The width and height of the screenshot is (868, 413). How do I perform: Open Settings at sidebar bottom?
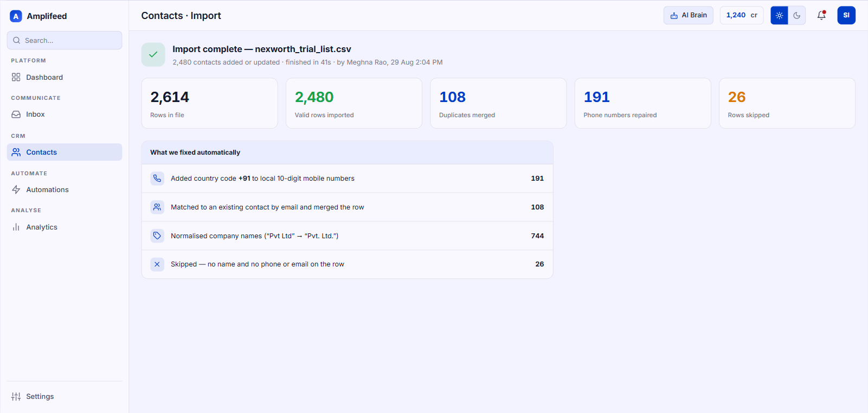point(65,397)
